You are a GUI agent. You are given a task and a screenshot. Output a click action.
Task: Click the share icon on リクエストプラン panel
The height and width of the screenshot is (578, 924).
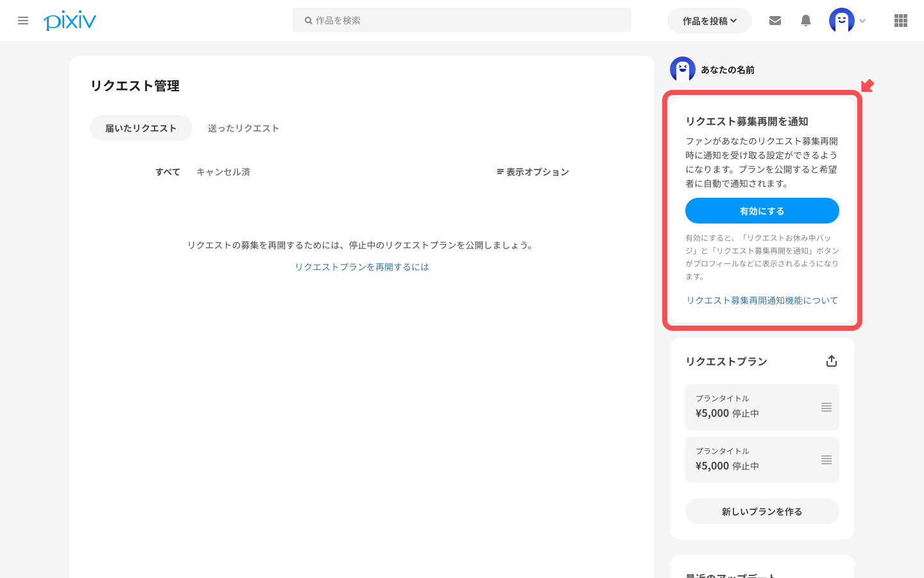[831, 360]
